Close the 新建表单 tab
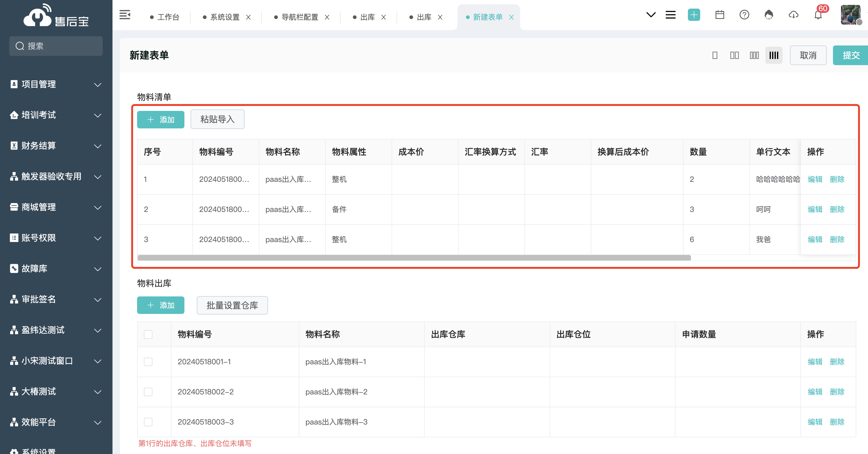868x454 pixels. [x=511, y=17]
